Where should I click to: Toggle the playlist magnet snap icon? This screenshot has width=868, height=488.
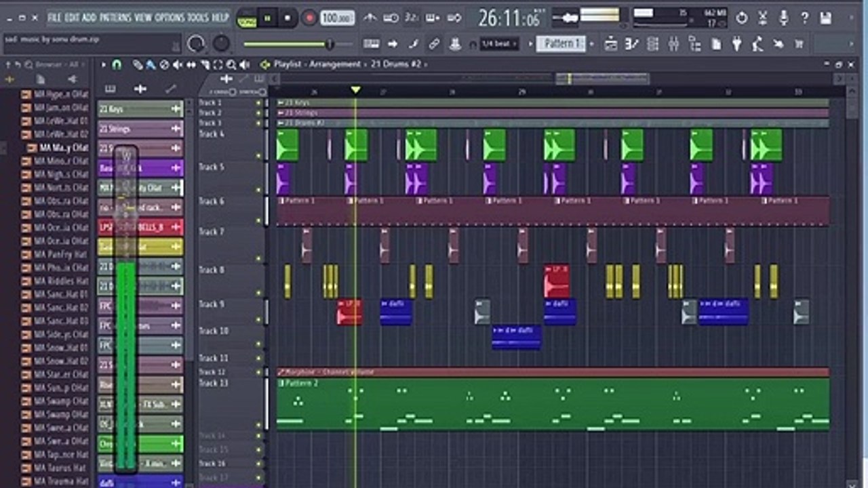tap(117, 65)
